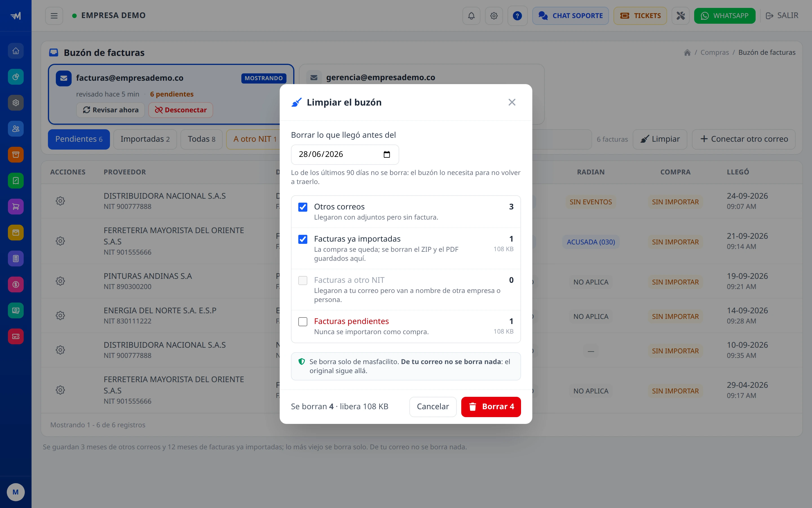Screen dimensions: 812x508
Task: Open CHAT SOPORTE
Action: pyautogui.click(x=570, y=16)
